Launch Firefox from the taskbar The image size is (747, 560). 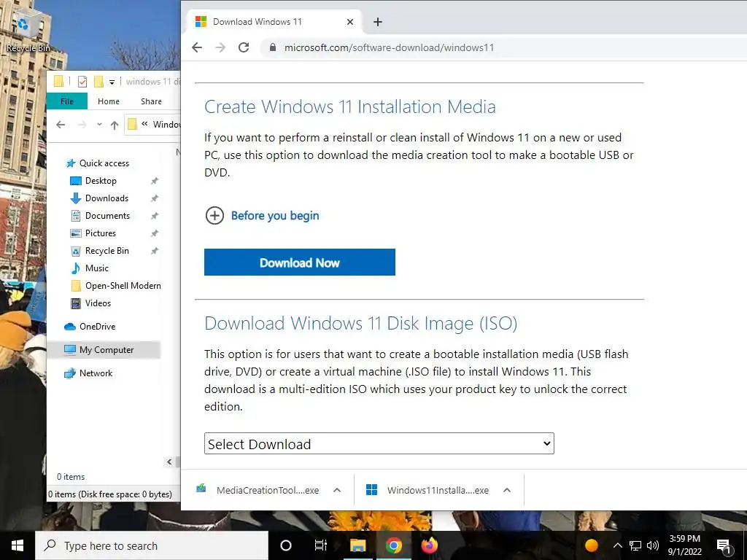point(429,545)
